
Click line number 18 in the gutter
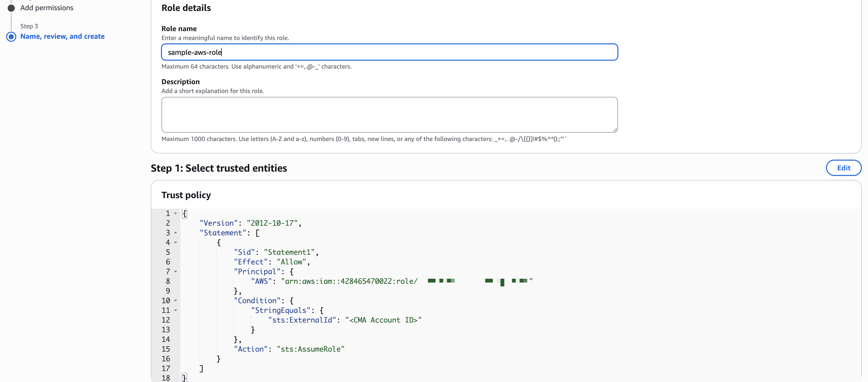pos(166,378)
